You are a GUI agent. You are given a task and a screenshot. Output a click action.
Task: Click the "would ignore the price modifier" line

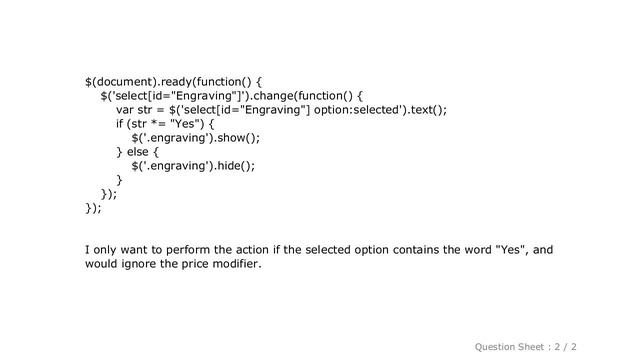pos(173,264)
